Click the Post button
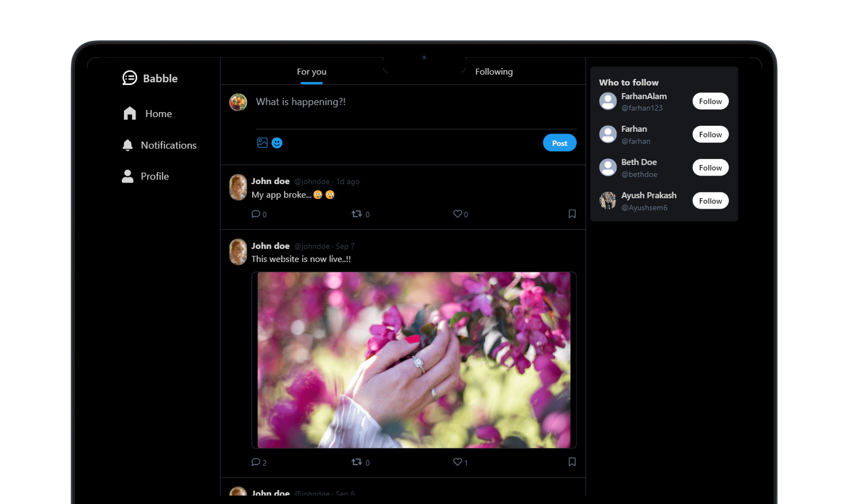This screenshot has width=849, height=504. point(559,143)
